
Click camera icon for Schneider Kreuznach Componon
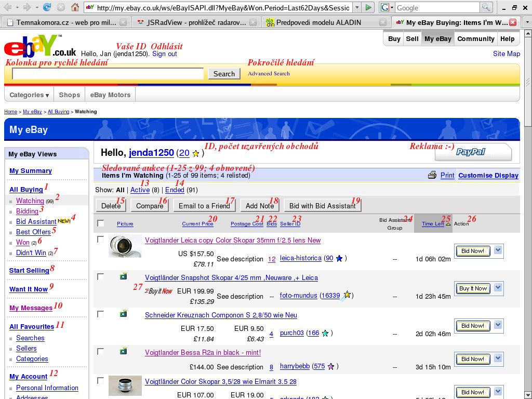click(x=124, y=313)
